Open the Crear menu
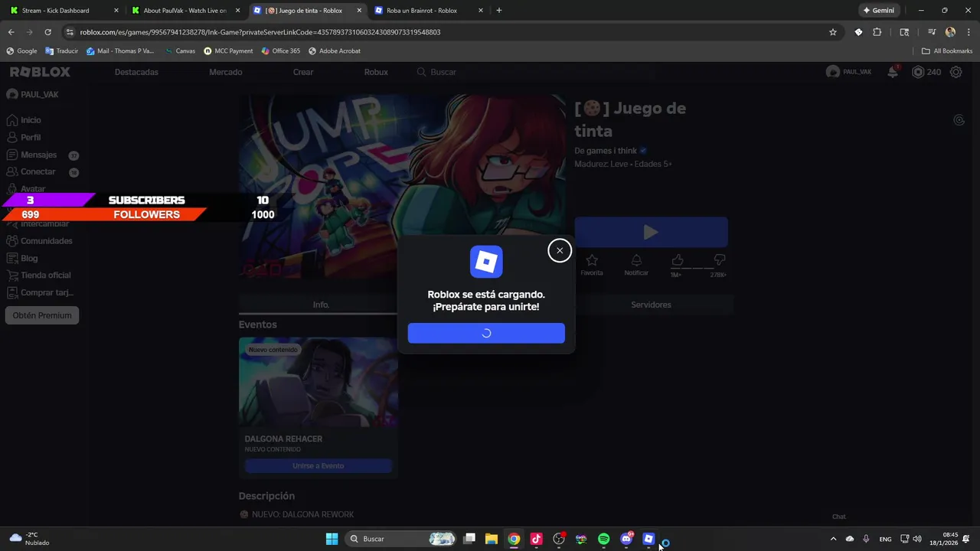The image size is (980, 551). coord(303,72)
